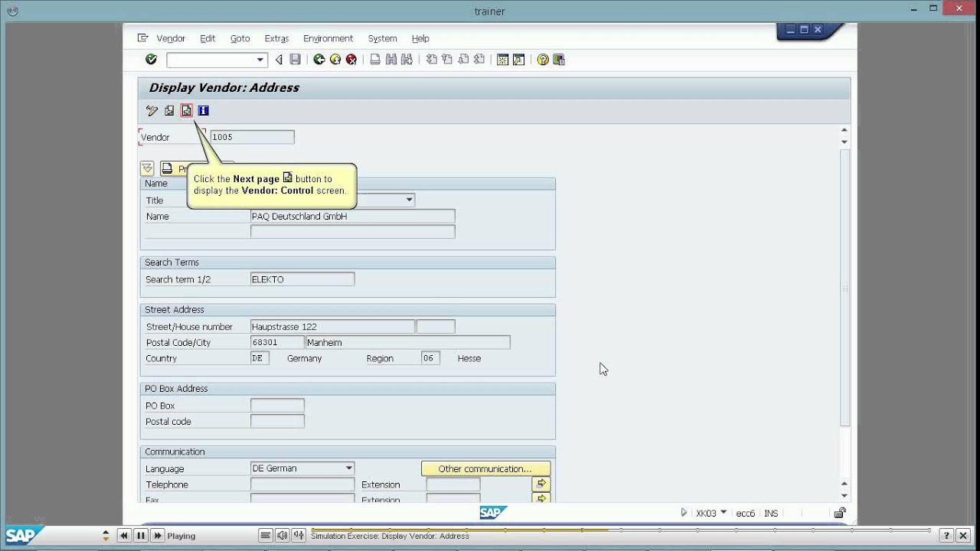
Task: Click the City field Manheim
Action: point(408,343)
